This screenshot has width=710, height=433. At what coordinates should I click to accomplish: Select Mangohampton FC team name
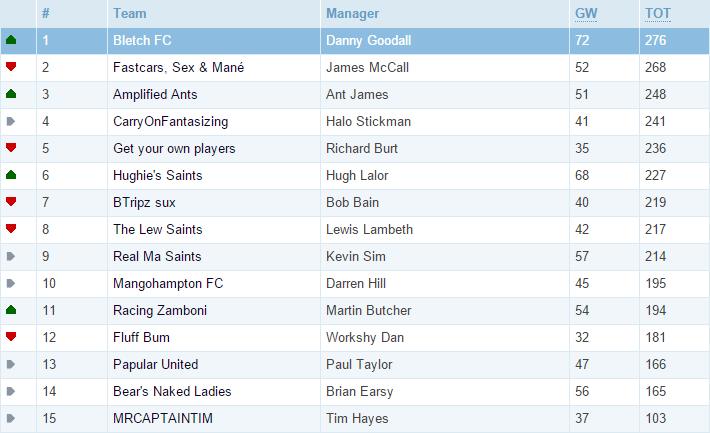click(x=168, y=284)
